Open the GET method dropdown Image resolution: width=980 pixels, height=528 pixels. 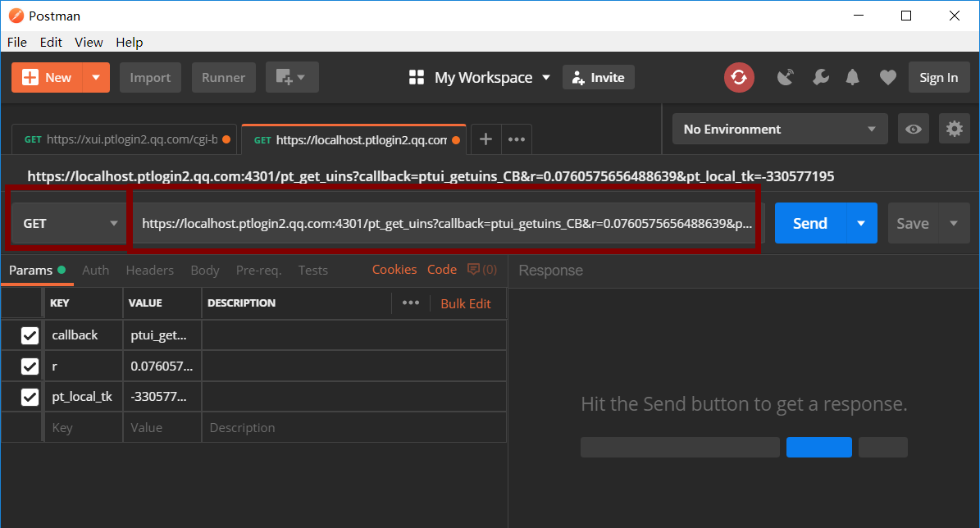coord(69,223)
